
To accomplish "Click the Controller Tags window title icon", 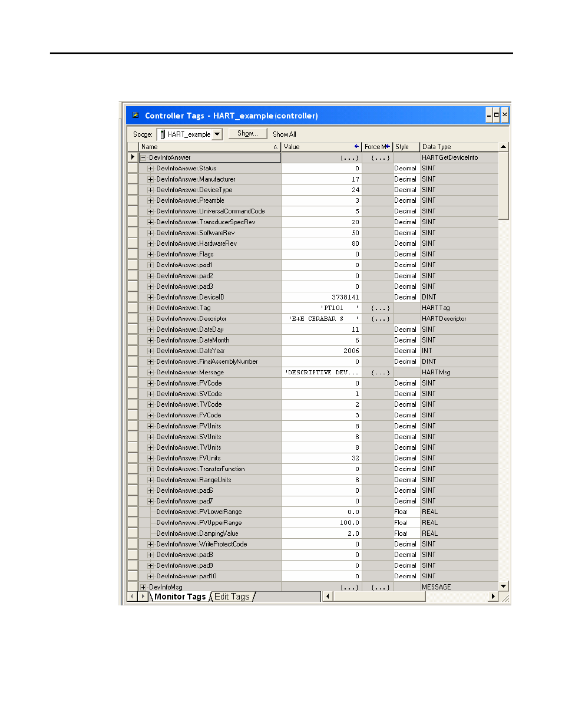I will 136,116.
